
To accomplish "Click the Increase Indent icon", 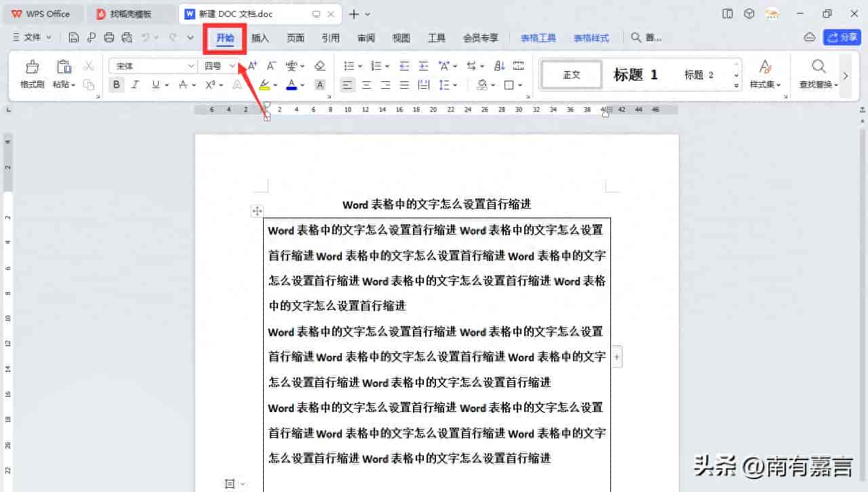I will pyautogui.click(x=424, y=66).
